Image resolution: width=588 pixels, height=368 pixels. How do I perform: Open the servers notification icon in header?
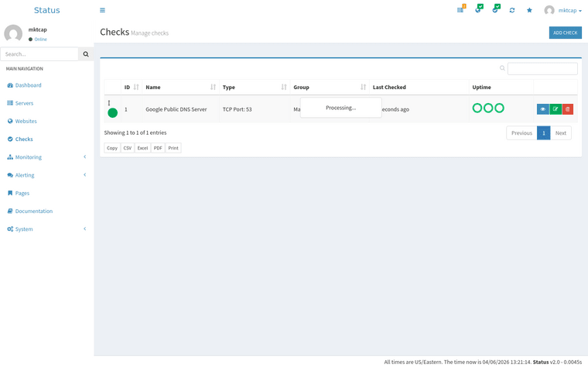click(x=461, y=9)
